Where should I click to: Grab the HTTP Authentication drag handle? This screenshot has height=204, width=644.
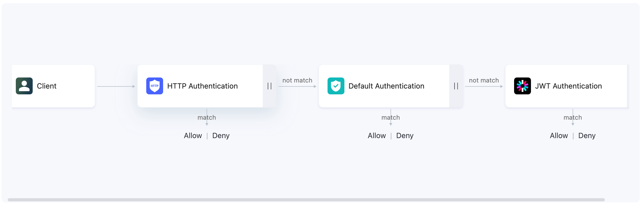coord(269,86)
